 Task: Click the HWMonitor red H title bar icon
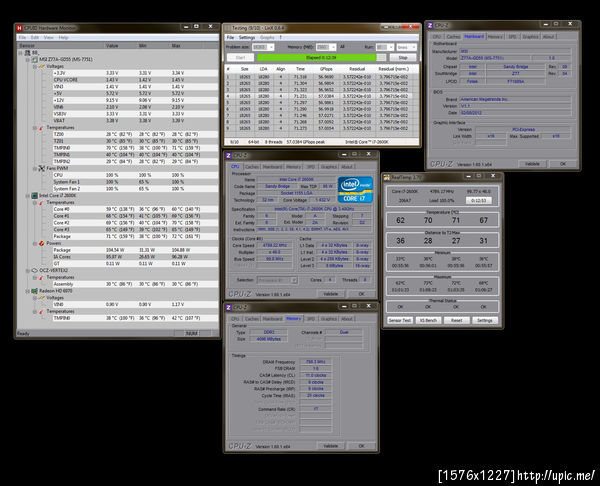coord(20,28)
